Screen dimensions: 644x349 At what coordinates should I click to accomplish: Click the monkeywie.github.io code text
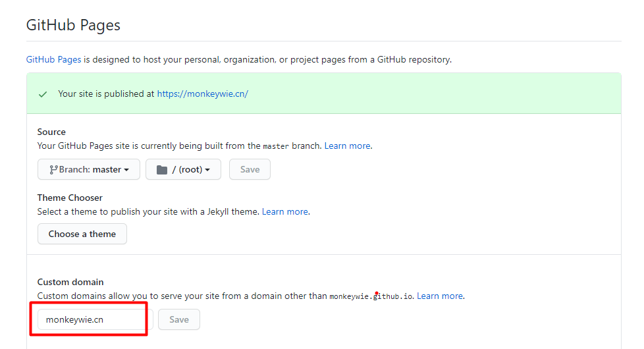click(371, 296)
